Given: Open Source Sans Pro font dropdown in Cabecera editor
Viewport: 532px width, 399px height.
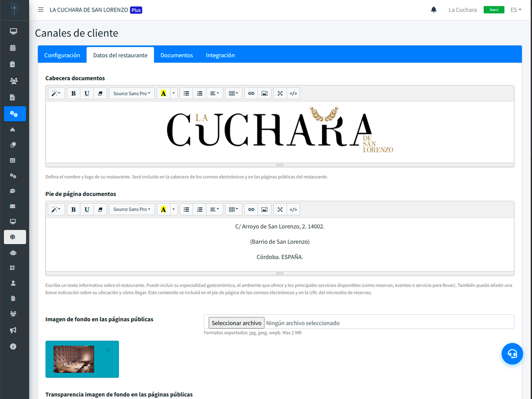Looking at the screenshot, I should tap(132, 93).
